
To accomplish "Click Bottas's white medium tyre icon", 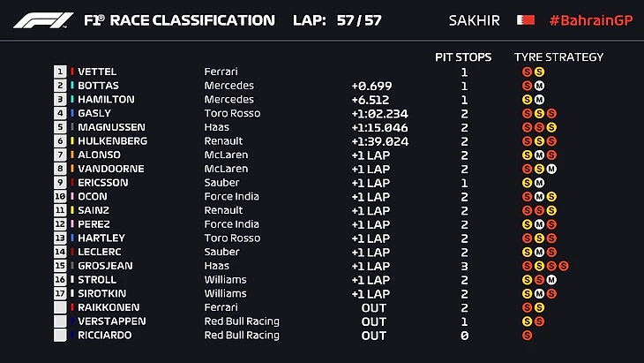I will click(x=539, y=86).
